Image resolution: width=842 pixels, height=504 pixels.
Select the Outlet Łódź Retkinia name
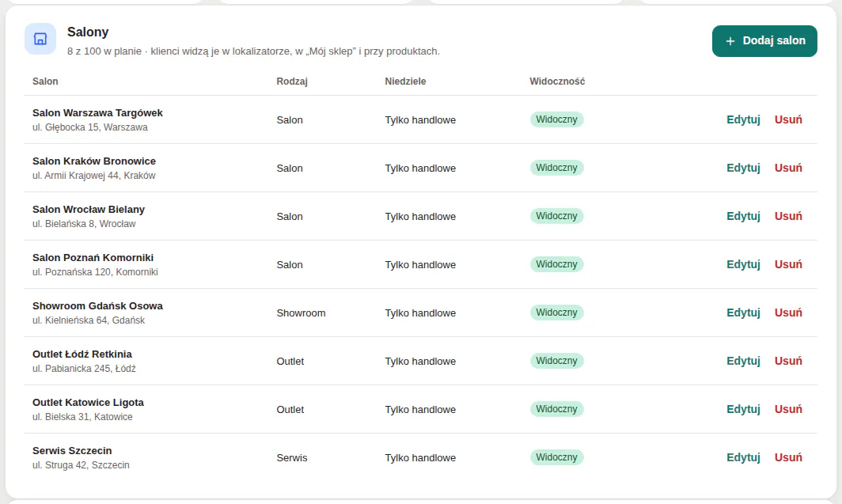(82, 354)
